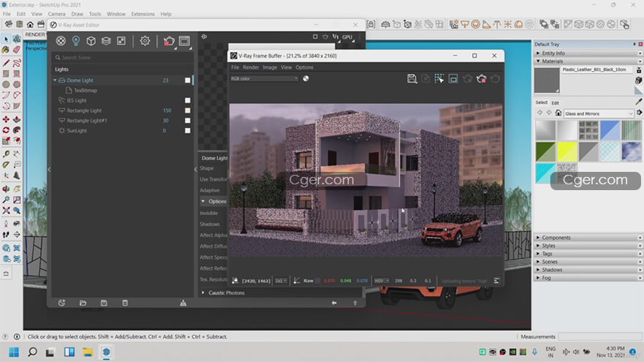Select TexBitmap under Dome Light
Viewport: 644px width, 362px height.
click(86, 90)
